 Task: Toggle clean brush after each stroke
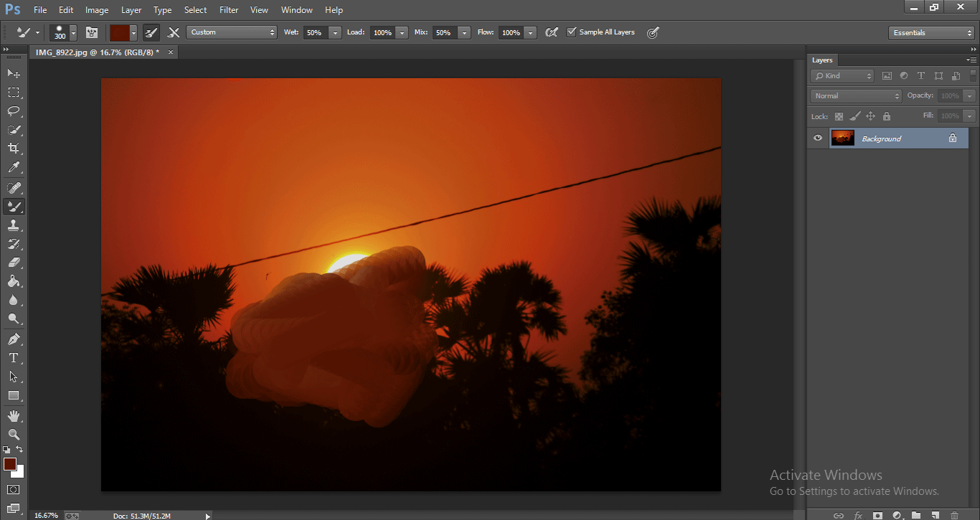coord(174,32)
